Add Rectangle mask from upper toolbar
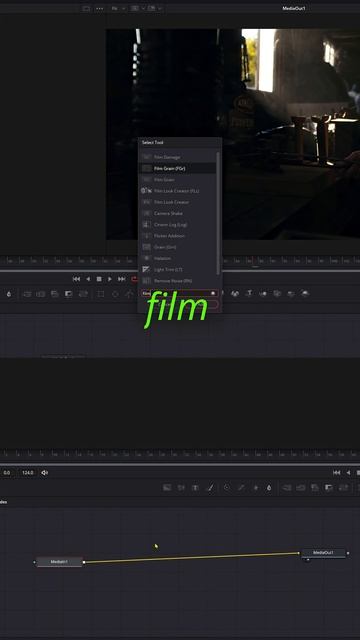This screenshot has width=360, height=640. pyautogui.click(x=101, y=294)
